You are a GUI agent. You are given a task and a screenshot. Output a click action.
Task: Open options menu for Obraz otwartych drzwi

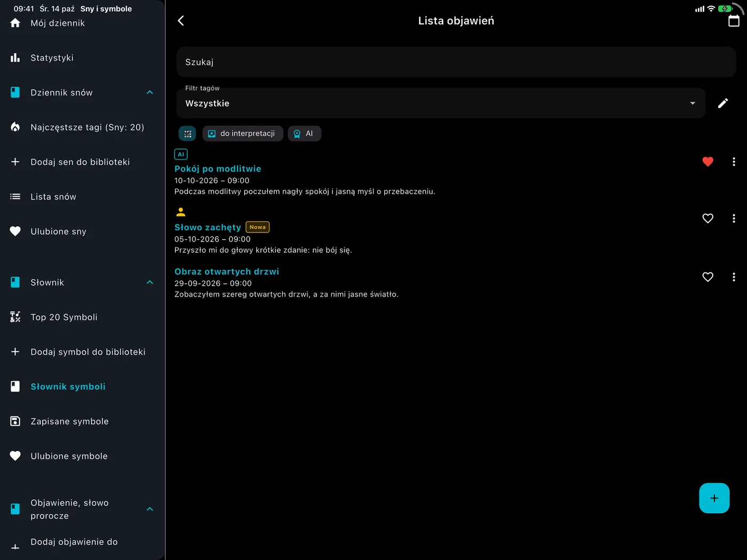point(734,277)
